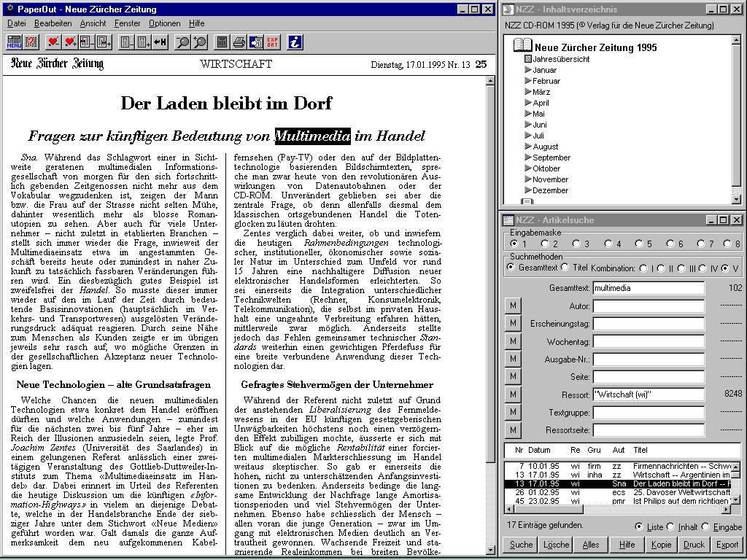This screenshot has width=747, height=560.
Task: Click the Lösche button
Action: click(x=557, y=545)
